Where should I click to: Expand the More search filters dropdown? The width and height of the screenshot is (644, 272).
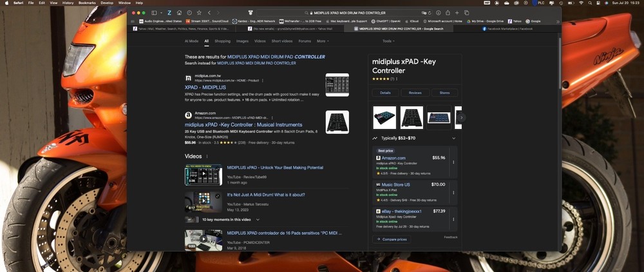[x=322, y=41]
